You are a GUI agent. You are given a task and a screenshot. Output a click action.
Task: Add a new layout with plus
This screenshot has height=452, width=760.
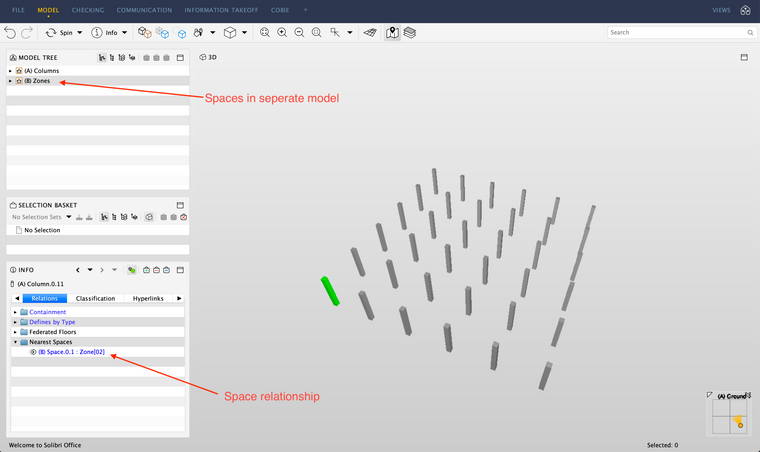pos(305,10)
